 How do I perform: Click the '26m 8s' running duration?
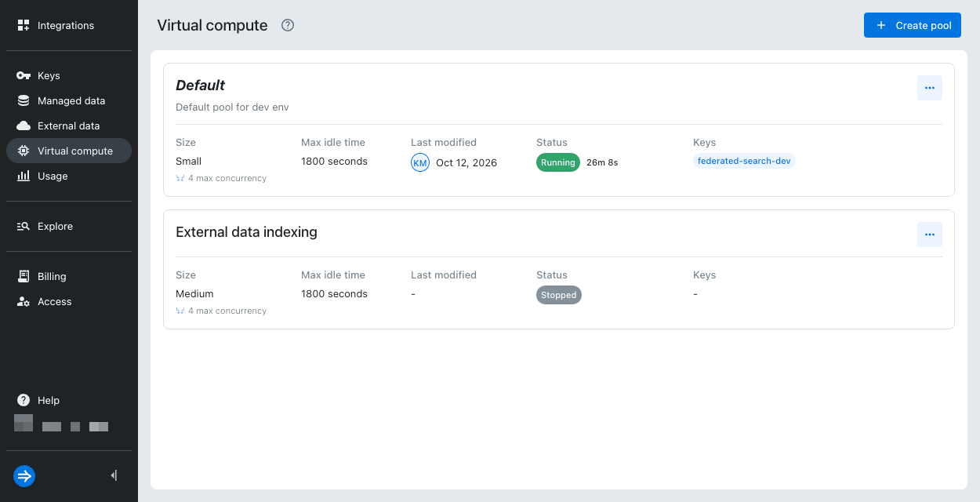pyautogui.click(x=602, y=162)
